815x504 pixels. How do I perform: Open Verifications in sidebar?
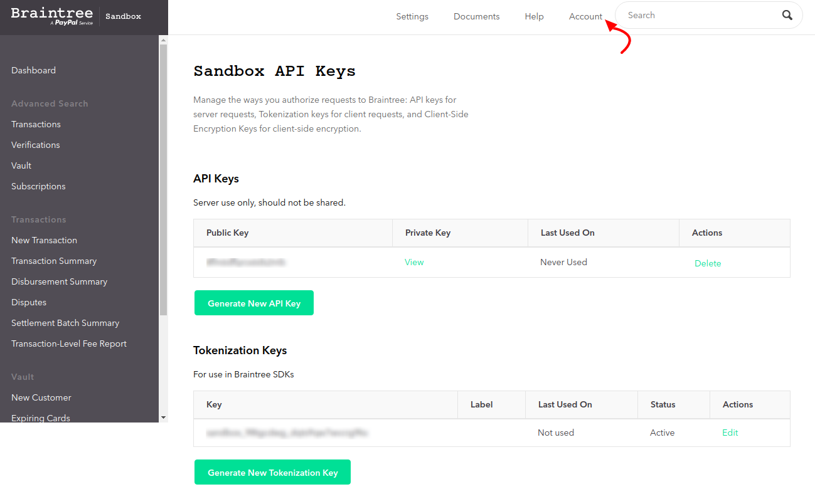click(36, 145)
